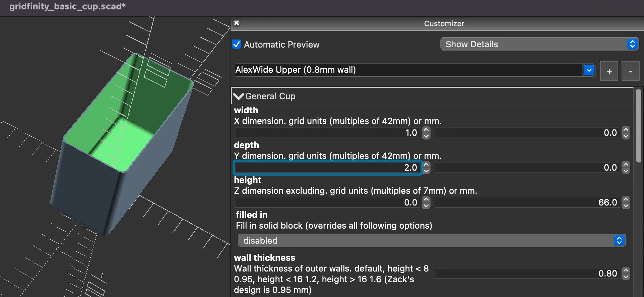Image resolution: width=644 pixels, height=297 pixels.
Task: Click the 'height' parameter label
Action: [248, 180]
